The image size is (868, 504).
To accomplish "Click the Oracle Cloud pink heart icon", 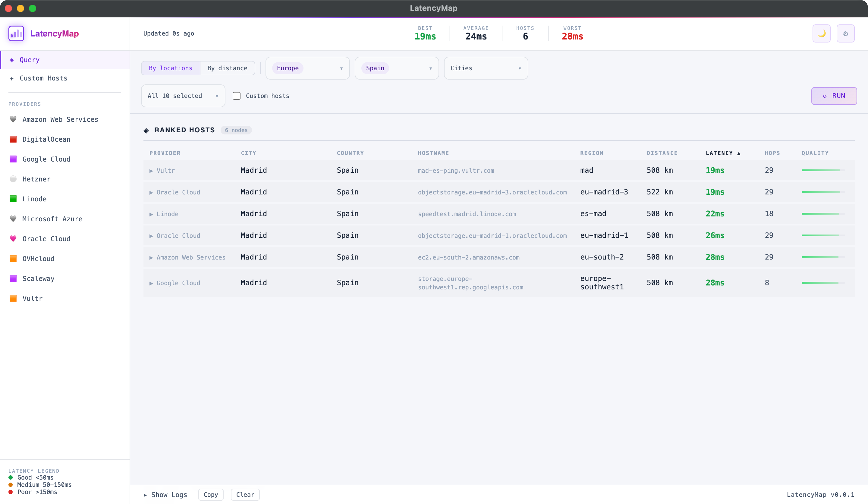I will click(x=13, y=238).
